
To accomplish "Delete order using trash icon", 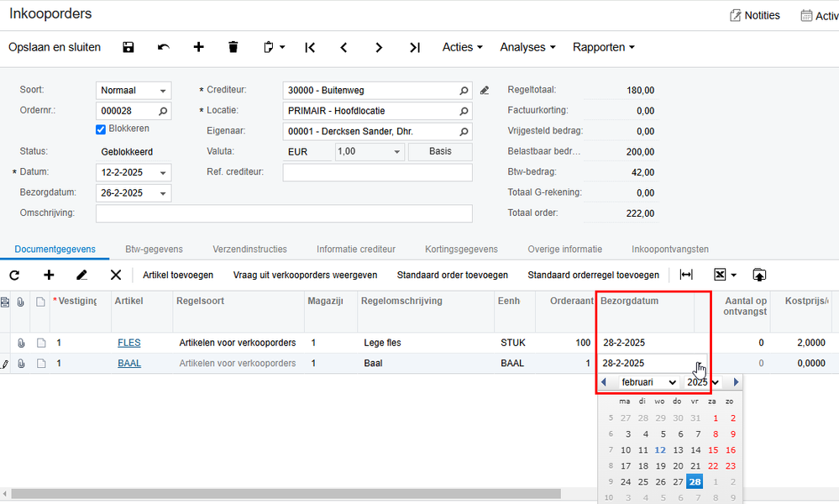I will coord(233,47).
